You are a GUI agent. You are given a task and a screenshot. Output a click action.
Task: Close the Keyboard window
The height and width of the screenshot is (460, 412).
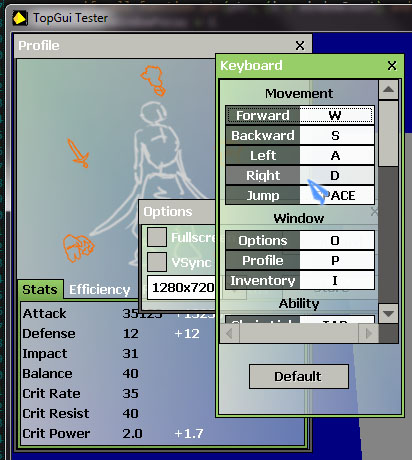[392, 66]
